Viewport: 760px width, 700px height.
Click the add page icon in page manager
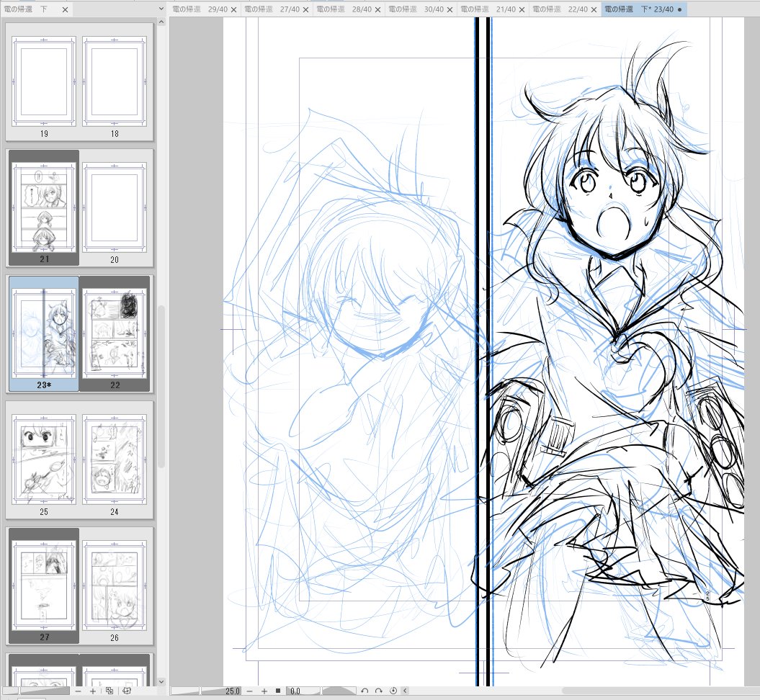[109, 691]
